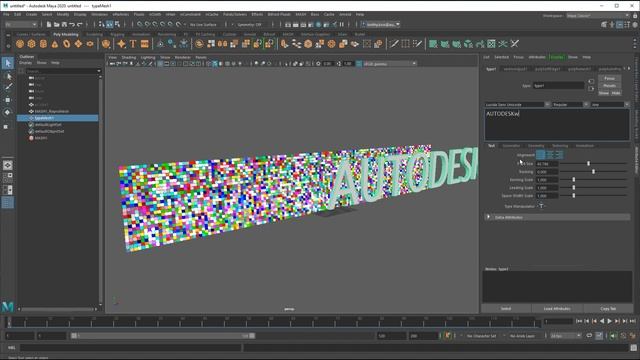The width and height of the screenshot is (640, 360).
Task: Open the Windows menu
Action: pyautogui.click(x=99, y=14)
